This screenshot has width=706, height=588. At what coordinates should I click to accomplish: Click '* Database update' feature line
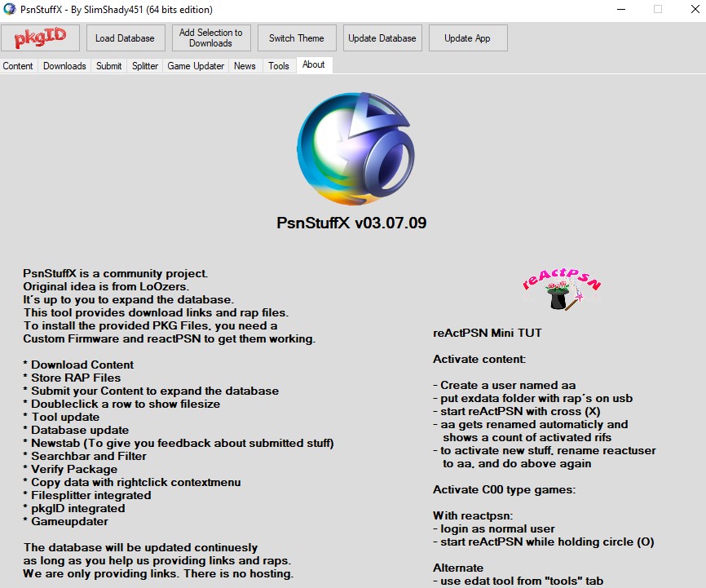coord(76,430)
